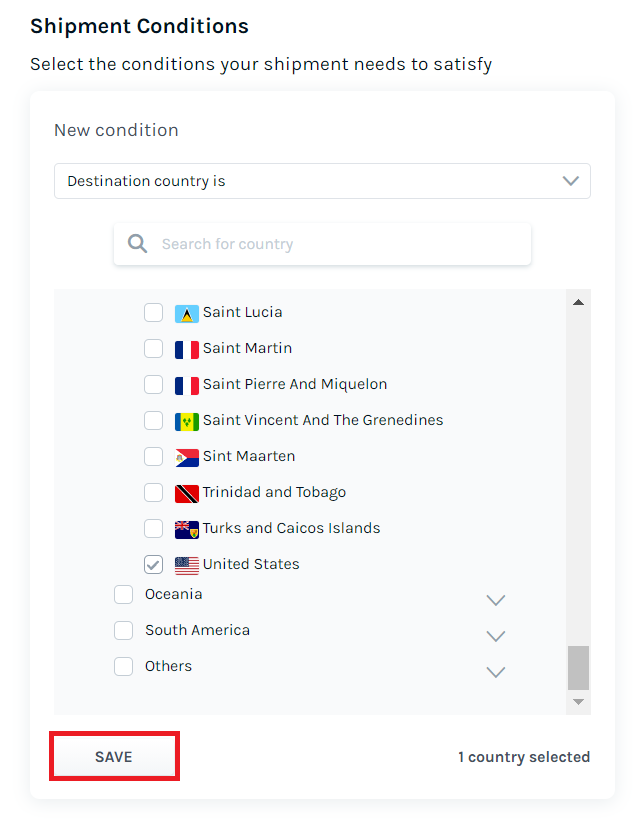Expand the Others group chevron

click(495, 672)
